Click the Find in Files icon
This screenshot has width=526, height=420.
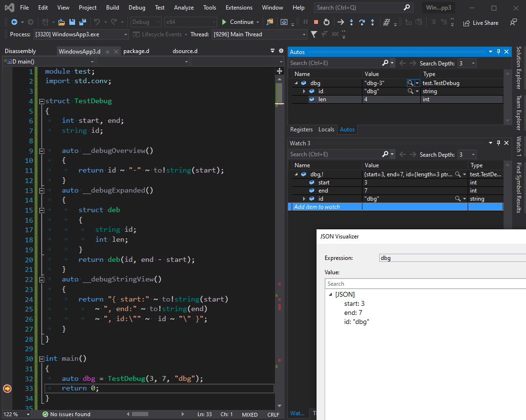[x=270, y=22]
